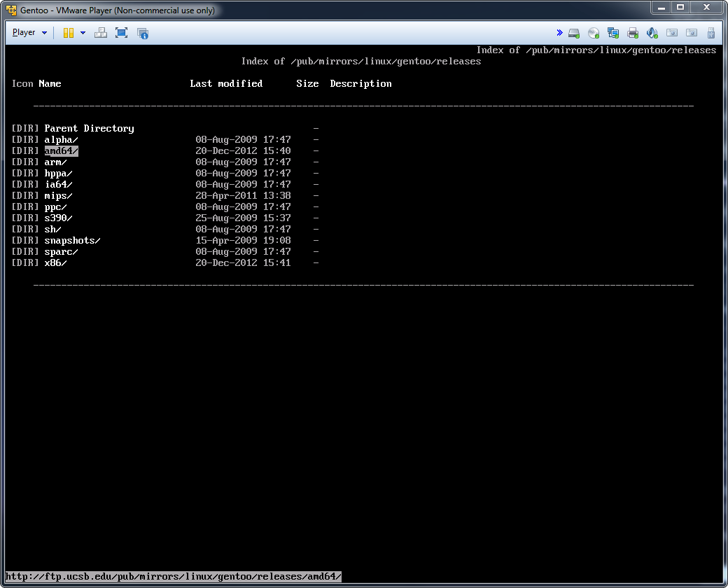
Task: Click the [DIR] label on the snapshots/ row
Action: (25, 241)
